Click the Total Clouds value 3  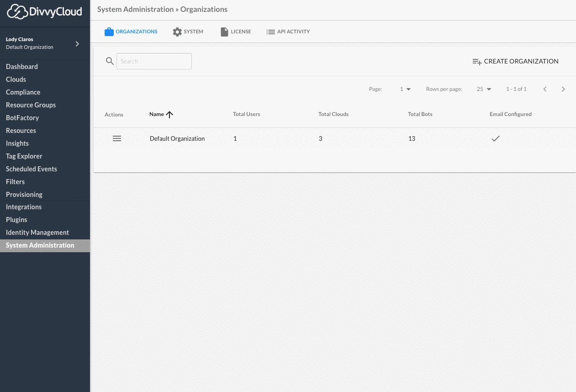(x=321, y=138)
